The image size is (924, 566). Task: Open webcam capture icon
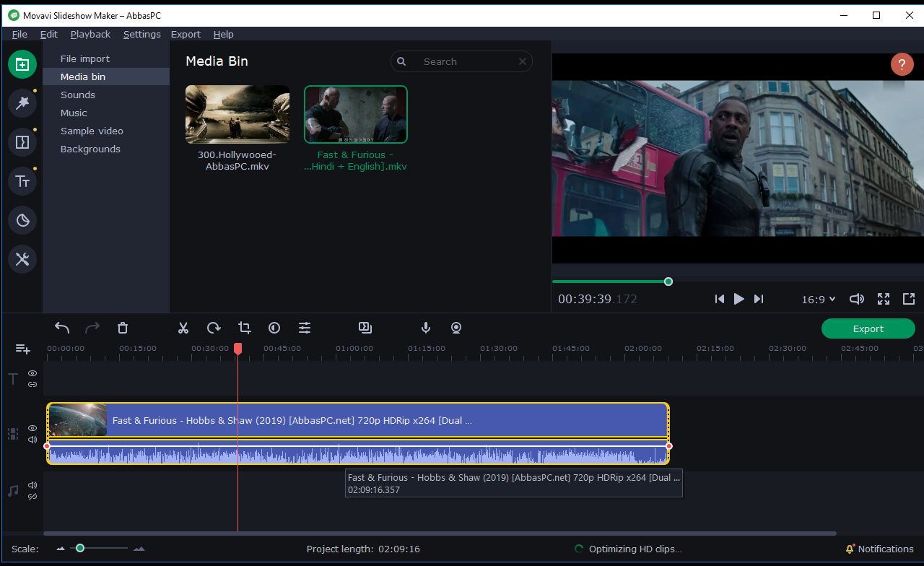(456, 328)
